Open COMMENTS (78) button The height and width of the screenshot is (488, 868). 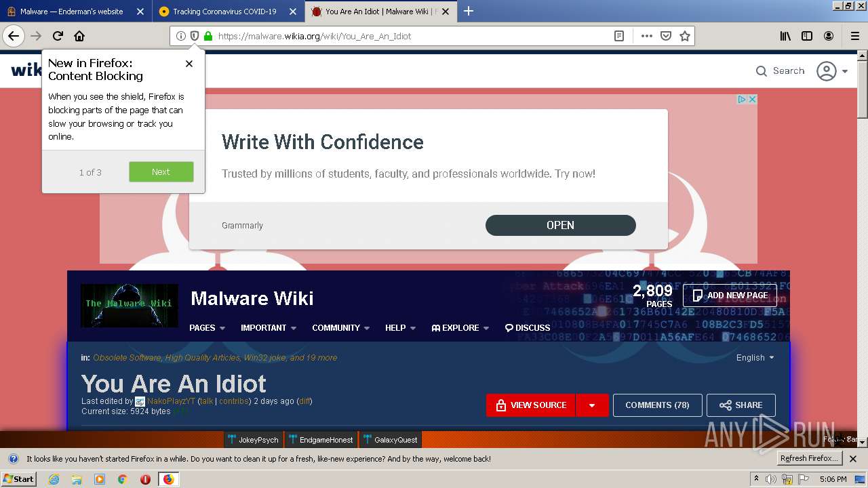657,405
